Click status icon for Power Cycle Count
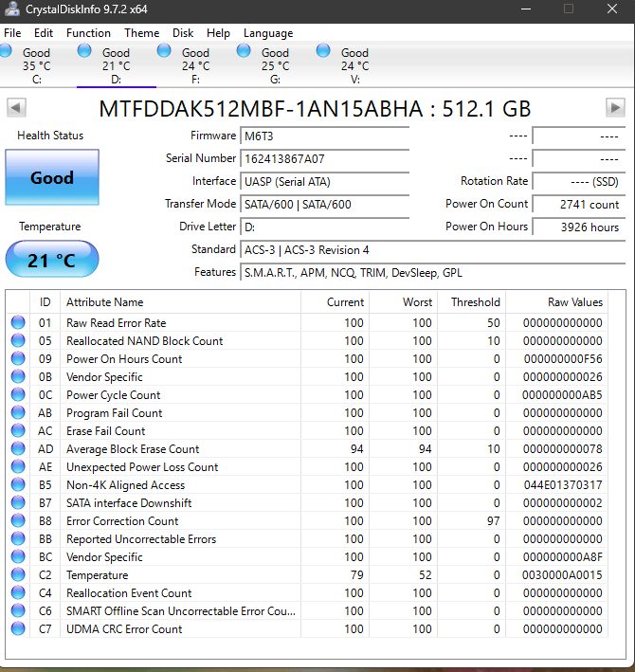Image resolution: width=635 pixels, height=672 pixels. pyautogui.click(x=18, y=394)
